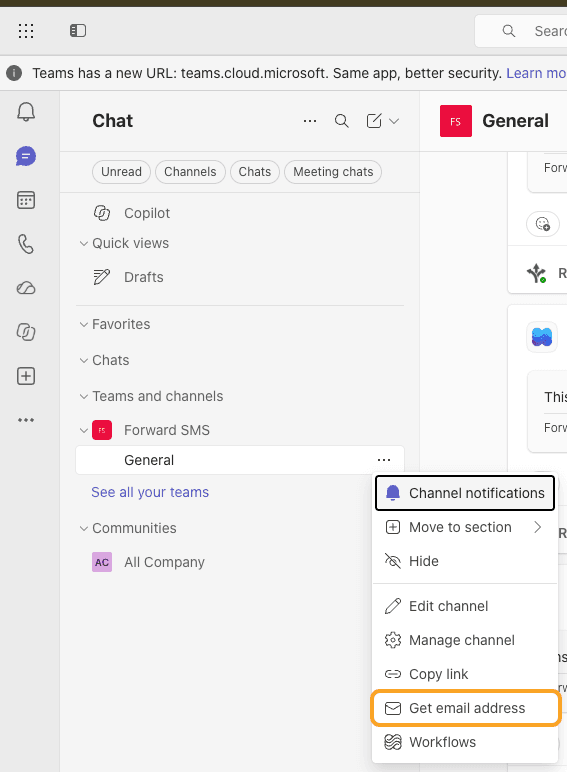This screenshot has width=567, height=772.
Task: Select Hide from channel menu
Action: pyautogui.click(x=465, y=561)
